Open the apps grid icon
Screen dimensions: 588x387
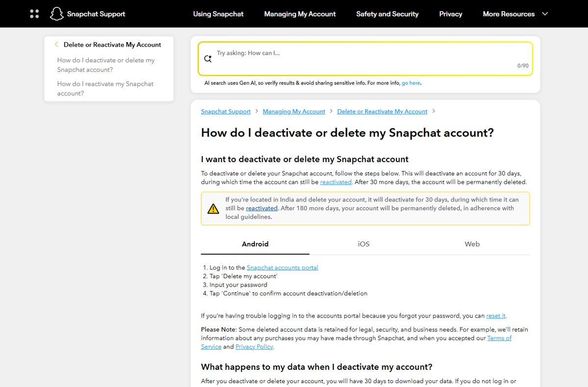(34, 14)
